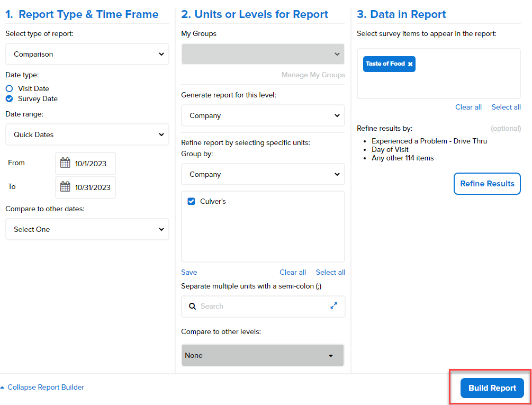Remove the Taste of Food tag
This screenshot has width=532, height=405.
click(x=410, y=64)
